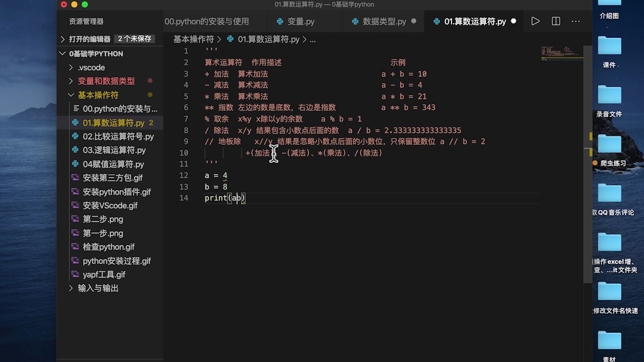Screen dimensions: 644x362
Task: Click the 01.算数运算符.py file
Action: coord(114,122)
